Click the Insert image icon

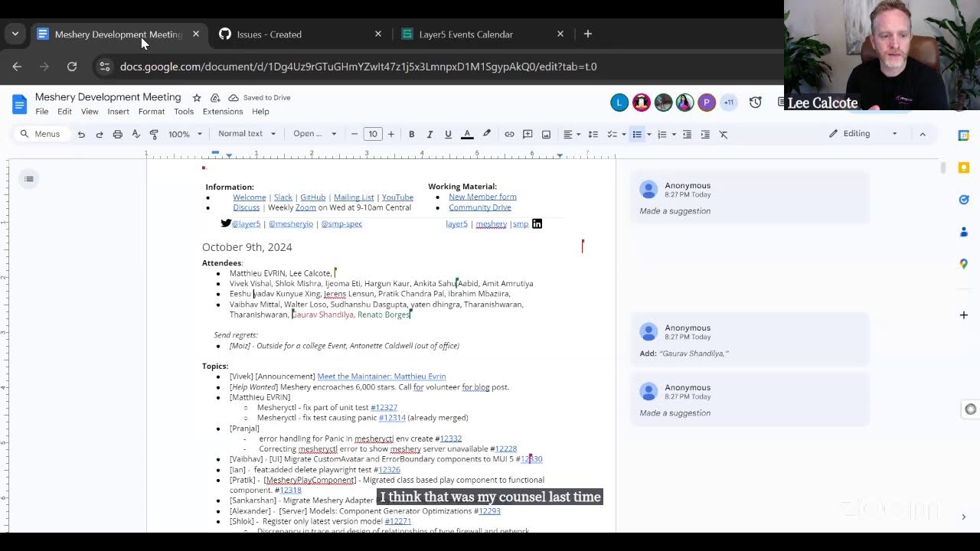546,134
